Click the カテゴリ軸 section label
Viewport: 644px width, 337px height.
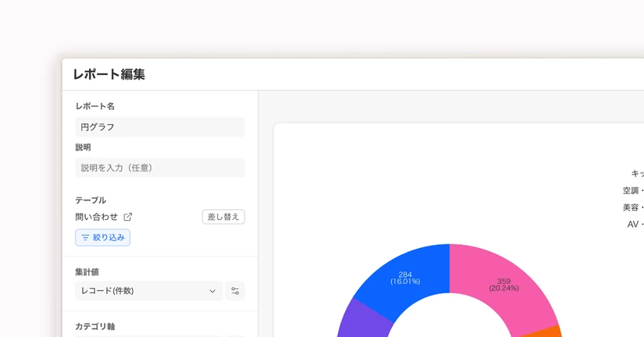(95, 326)
